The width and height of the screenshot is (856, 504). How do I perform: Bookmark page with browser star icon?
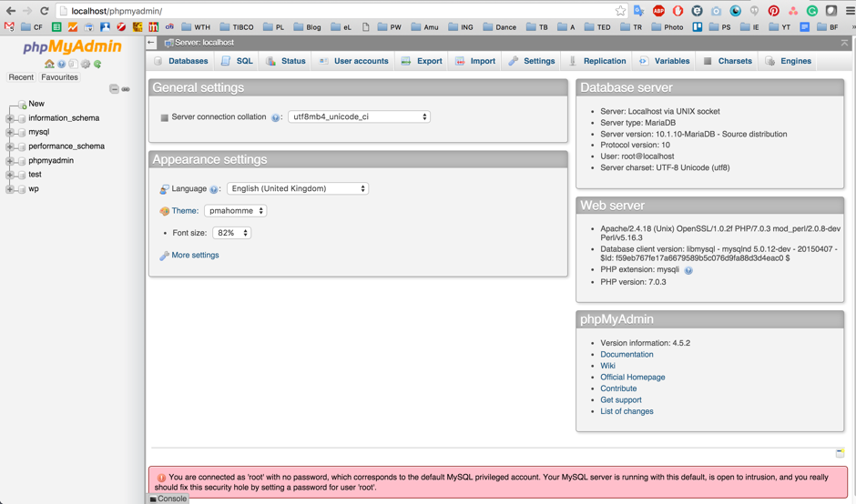pos(620,11)
